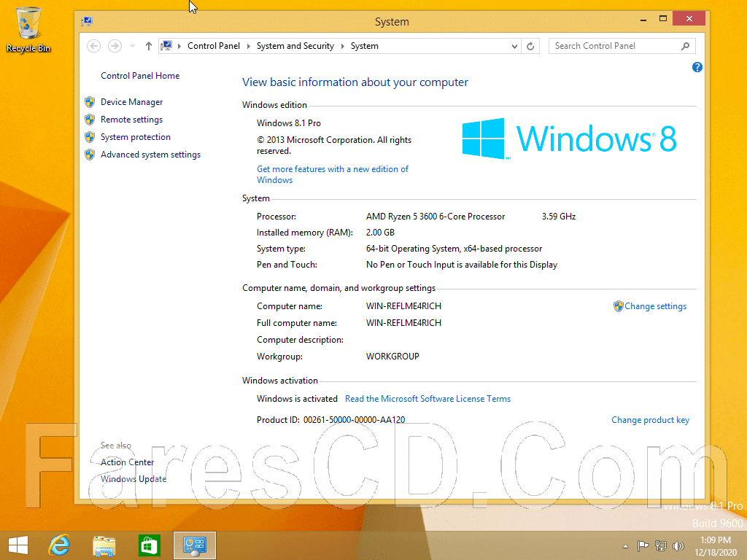
Task: Click the network tray icon
Action: 661,545
